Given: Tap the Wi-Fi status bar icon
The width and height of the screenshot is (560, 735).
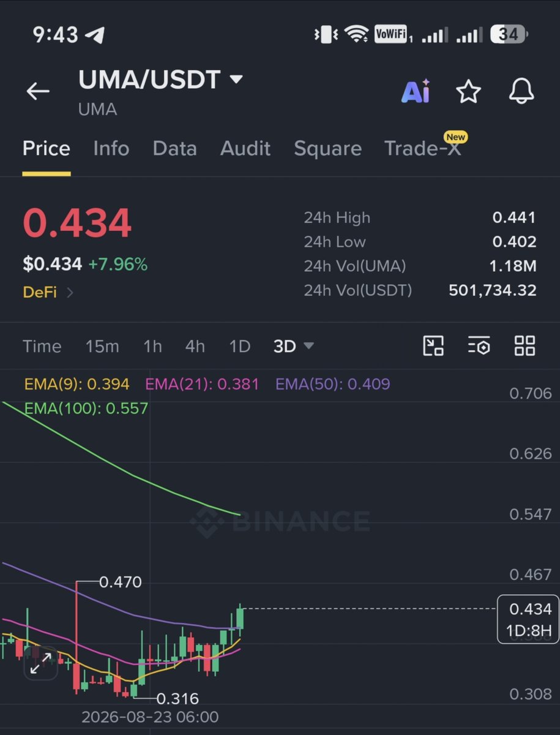Looking at the screenshot, I should coord(356,34).
